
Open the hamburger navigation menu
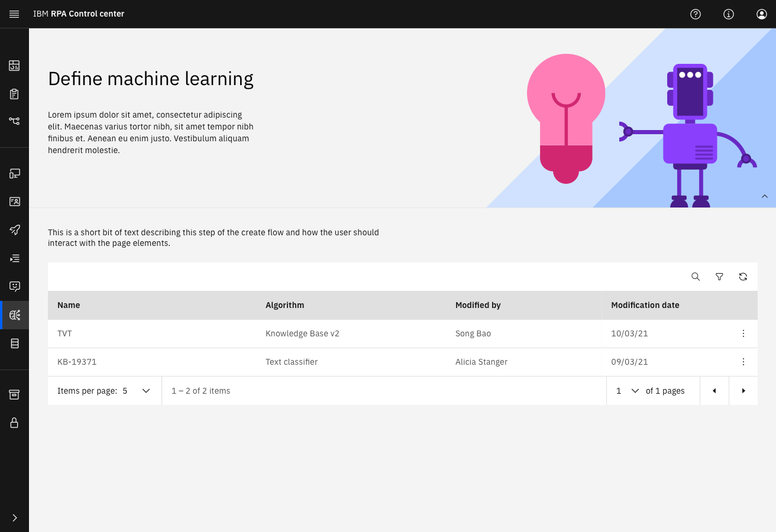point(14,14)
